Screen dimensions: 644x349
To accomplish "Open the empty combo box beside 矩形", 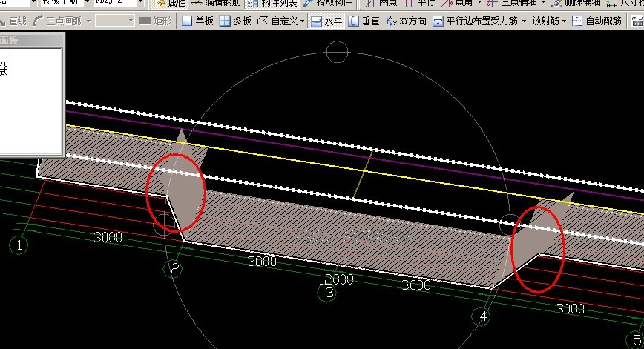I will (114, 21).
